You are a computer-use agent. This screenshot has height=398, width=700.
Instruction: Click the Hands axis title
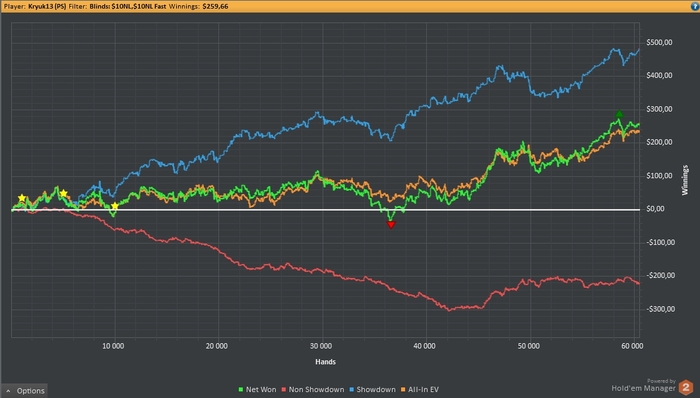(325, 362)
